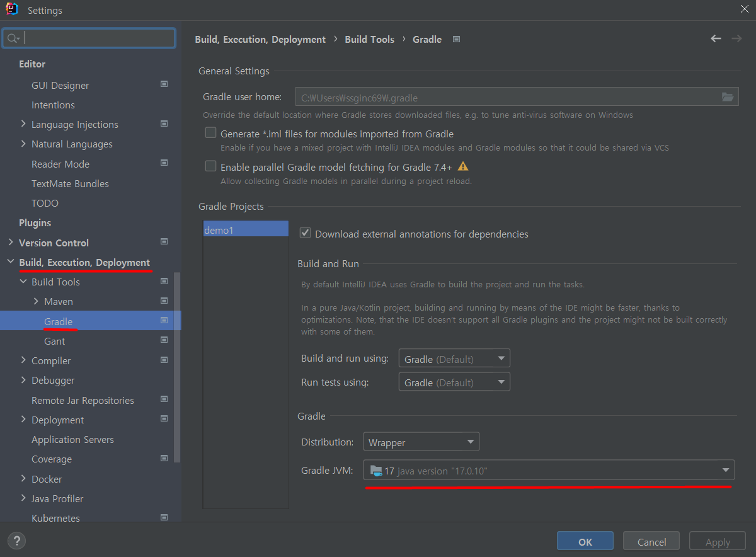This screenshot has height=557, width=756.
Task: Enable parallel Gradle model fetching checkbox
Action: [210, 166]
